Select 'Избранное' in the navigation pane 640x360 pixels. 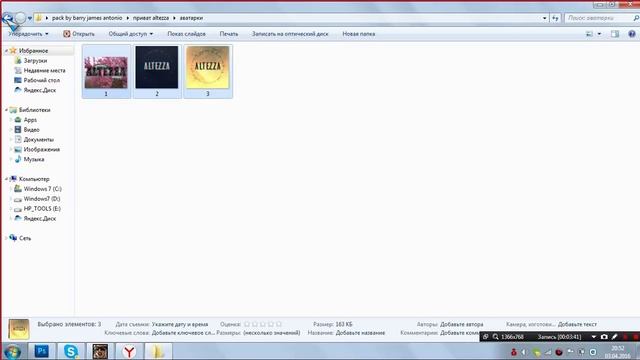tap(33, 51)
